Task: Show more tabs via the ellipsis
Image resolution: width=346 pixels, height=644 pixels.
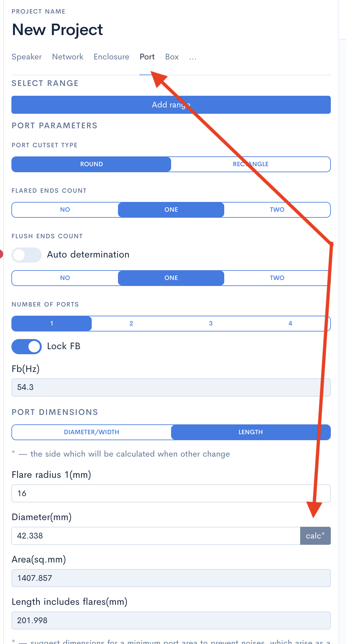Action: 193,57
